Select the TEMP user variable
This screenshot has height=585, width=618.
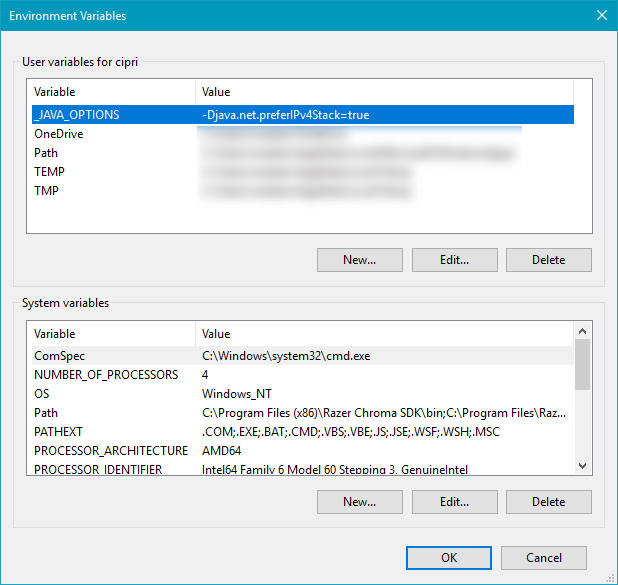[x=303, y=171]
